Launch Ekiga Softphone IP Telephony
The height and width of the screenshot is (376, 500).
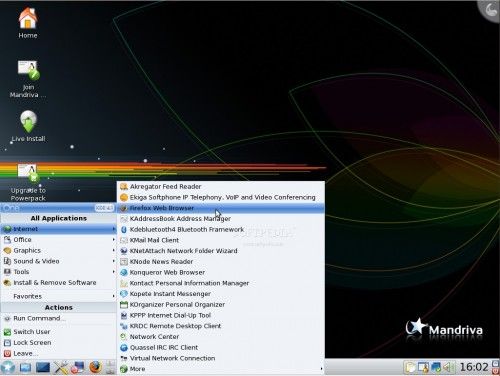pos(221,197)
